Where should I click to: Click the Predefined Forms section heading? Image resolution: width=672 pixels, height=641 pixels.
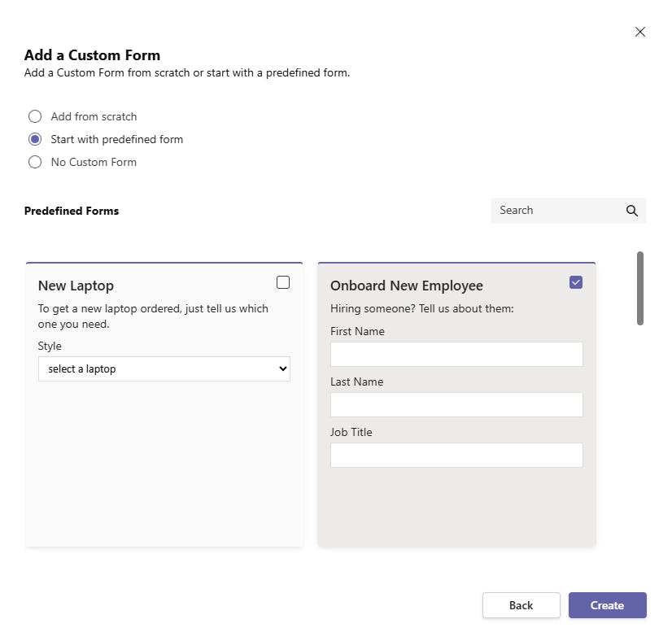[72, 211]
